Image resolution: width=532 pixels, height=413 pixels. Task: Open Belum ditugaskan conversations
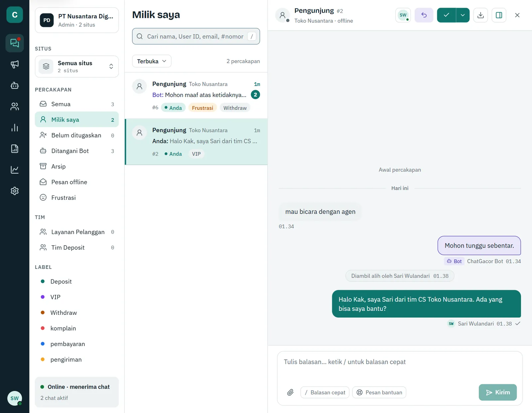pos(77,135)
